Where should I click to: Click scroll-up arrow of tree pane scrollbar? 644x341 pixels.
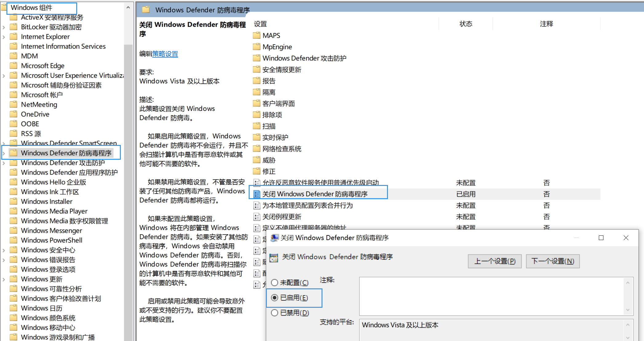[128, 7]
